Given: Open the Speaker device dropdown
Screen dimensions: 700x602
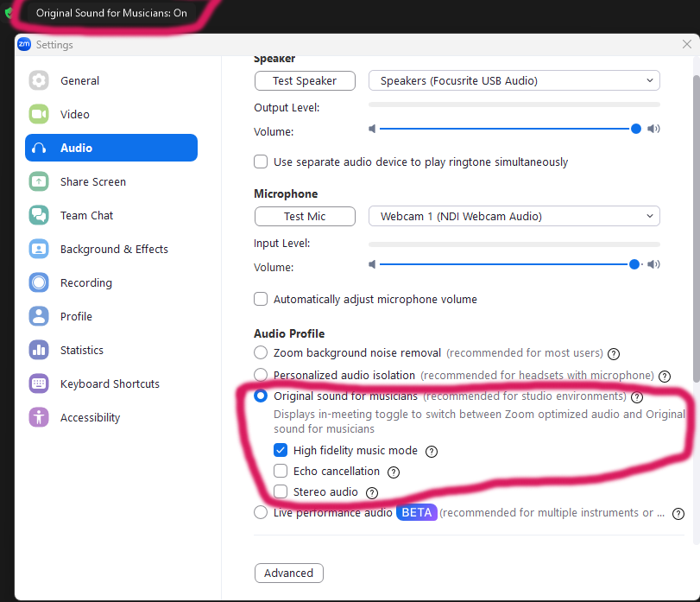Looking at the screenshot, I should tap(514, 80).
